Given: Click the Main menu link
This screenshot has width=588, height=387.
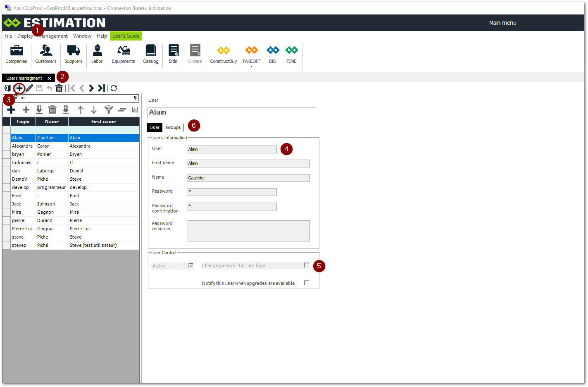Looking at the screenshot, I should click(502, 23).
